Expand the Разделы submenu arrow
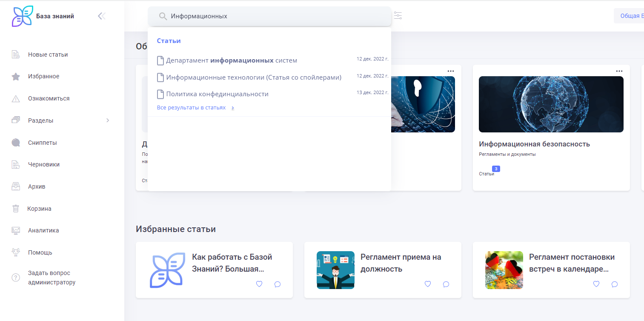The image size is (644, 321). tap(108, 120)
